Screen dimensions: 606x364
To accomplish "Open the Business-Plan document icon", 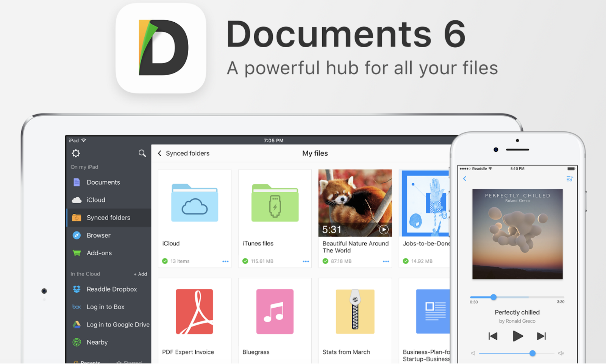I will pos(433,312).
